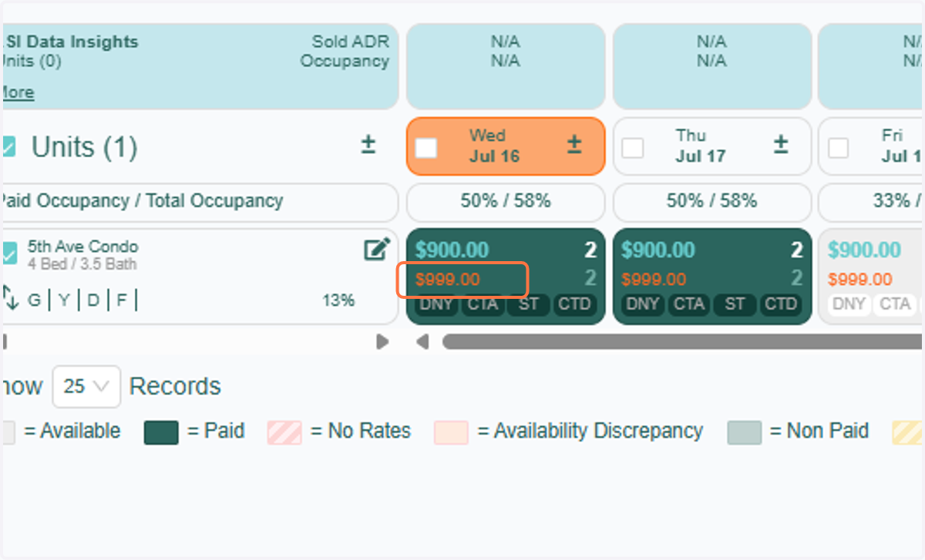925x560 pixels.
Task: Click the CTA tag on Wed Jul 16 cell
Action: tap(483, 304)
